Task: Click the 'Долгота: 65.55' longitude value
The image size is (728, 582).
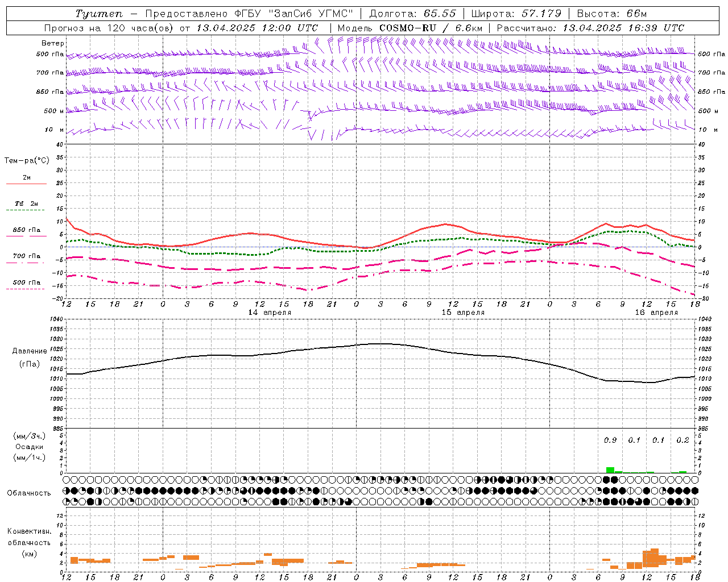Action: (412, 14)
